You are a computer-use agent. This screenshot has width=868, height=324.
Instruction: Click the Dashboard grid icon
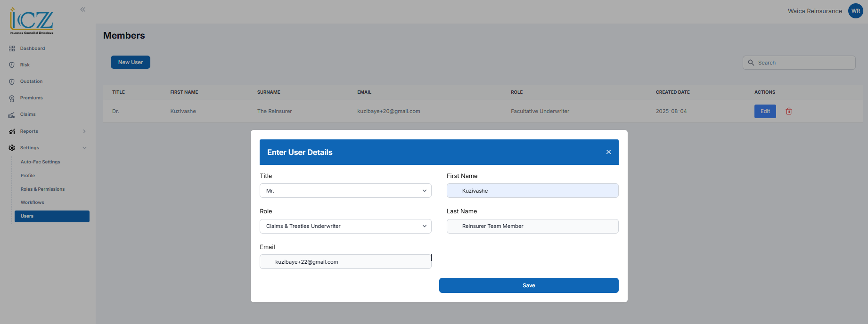12,49
